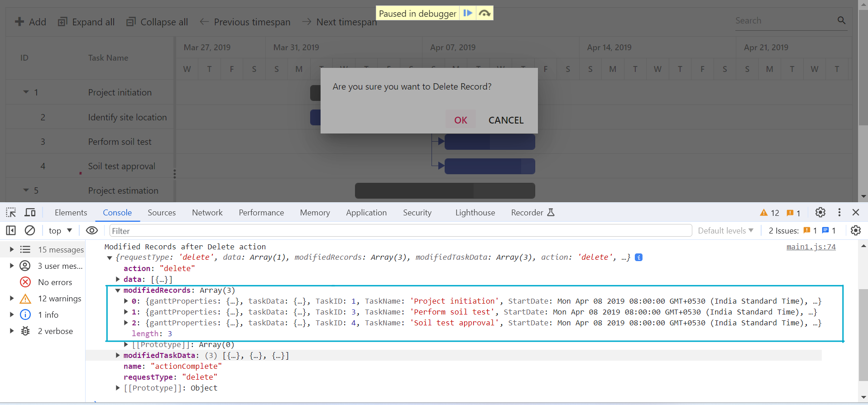Expand modifiedRecords item 0 Project initiation
This screenshot has width=868, height=405.
126,301
